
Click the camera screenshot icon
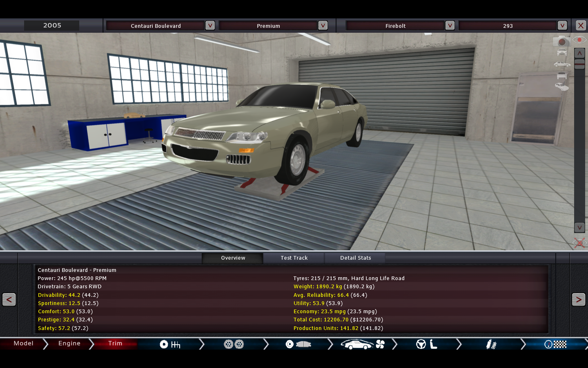(561, 41)
